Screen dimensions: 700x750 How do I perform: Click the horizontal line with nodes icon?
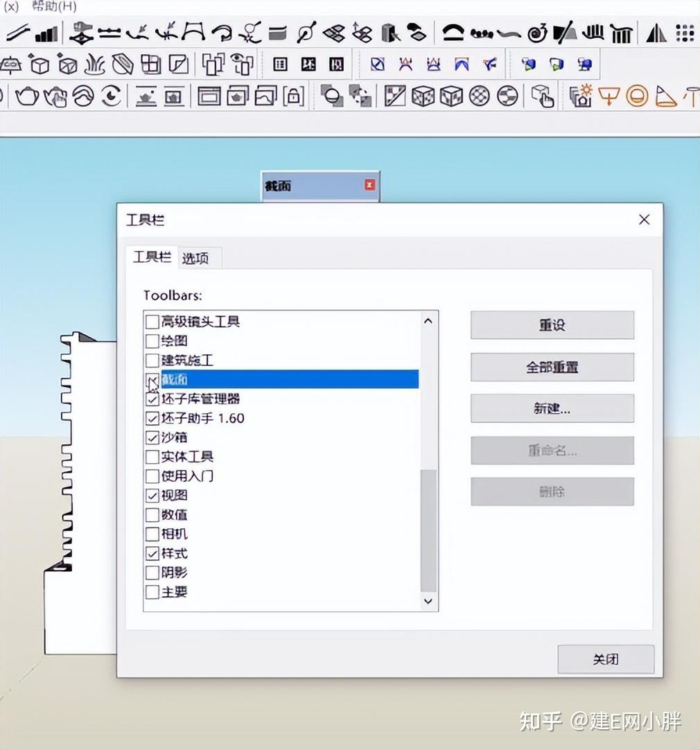click(110, 33)
